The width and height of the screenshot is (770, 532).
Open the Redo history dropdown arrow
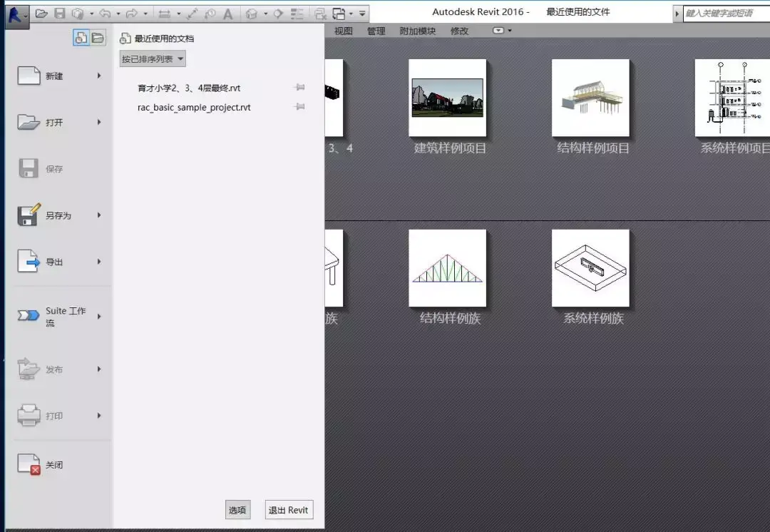coord(145,14)
